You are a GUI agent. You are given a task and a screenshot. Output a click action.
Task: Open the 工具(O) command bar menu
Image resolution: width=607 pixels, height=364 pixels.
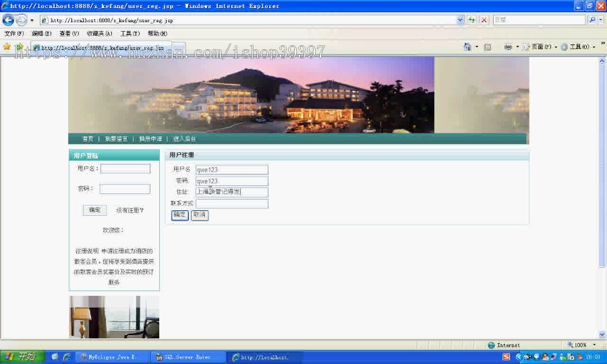[578, 47]
